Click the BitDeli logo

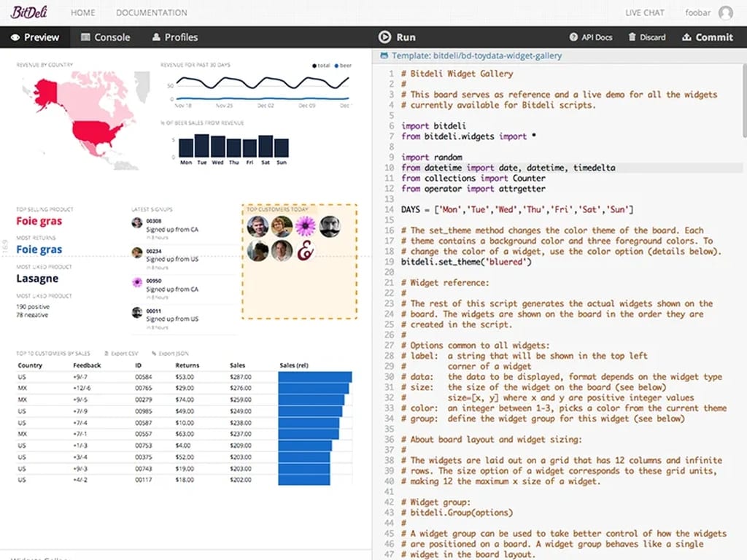[x=29, y=12]
